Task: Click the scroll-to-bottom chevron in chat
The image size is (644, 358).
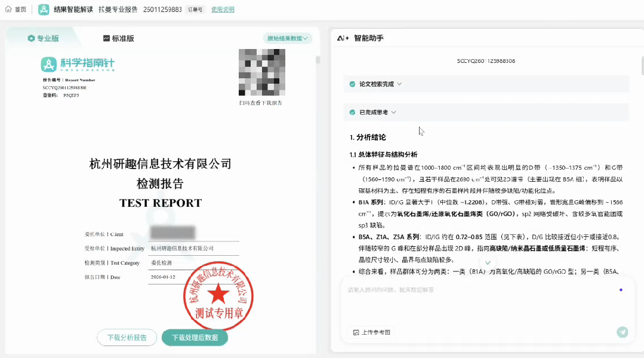Action: pos(488,262)
